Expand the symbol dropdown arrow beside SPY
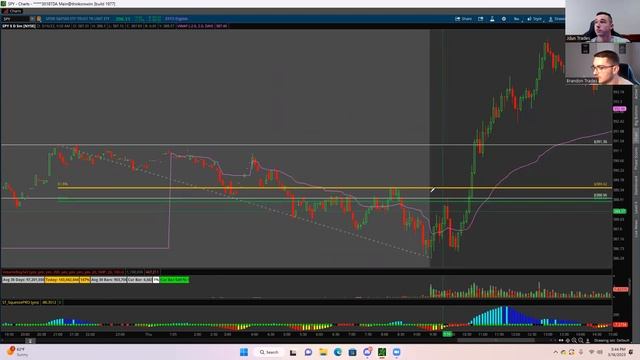 (x=32, y=19)
